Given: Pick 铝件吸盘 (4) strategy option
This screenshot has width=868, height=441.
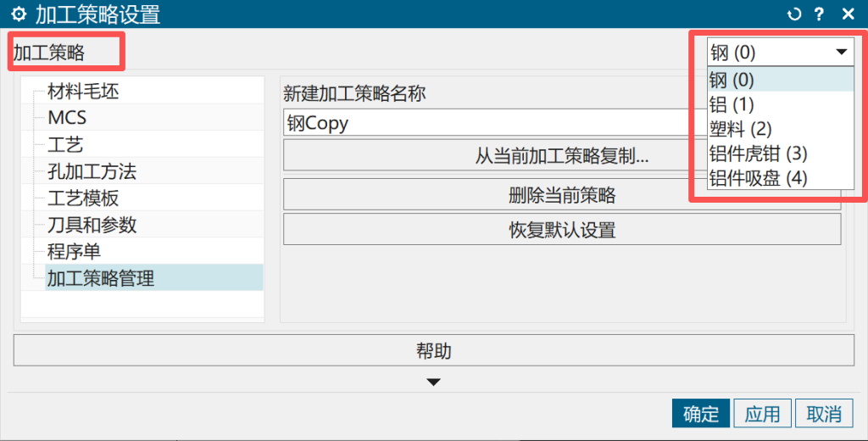Looking at the screenshot, I should click(x=758, y=178).
